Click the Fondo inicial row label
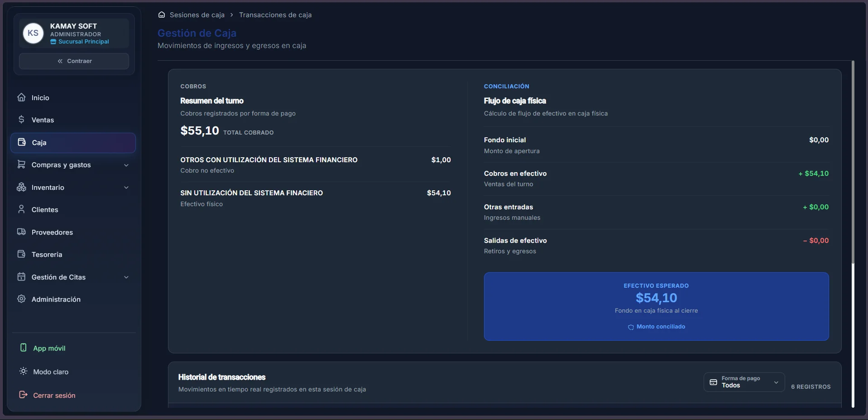 (x=505, y=140)
